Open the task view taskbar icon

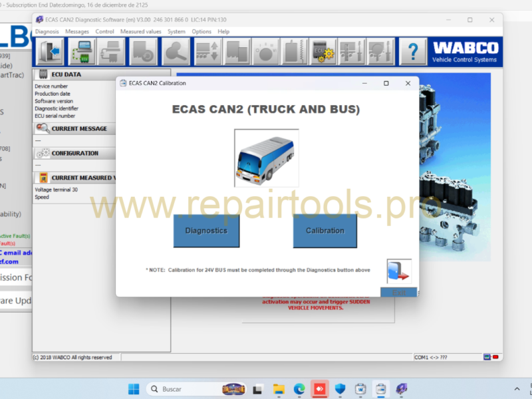(x=258, y=389)
